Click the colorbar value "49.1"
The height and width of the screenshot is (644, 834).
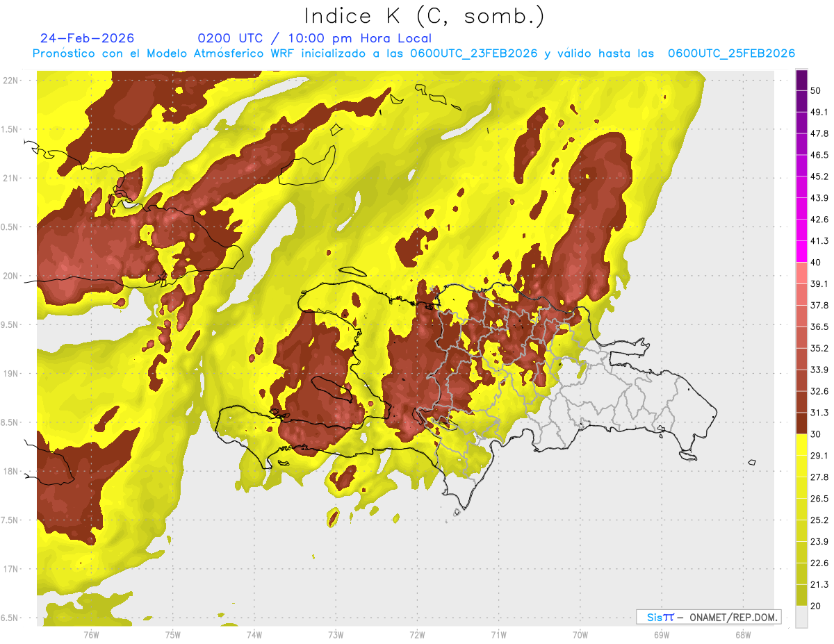click(x=819, y=112)
